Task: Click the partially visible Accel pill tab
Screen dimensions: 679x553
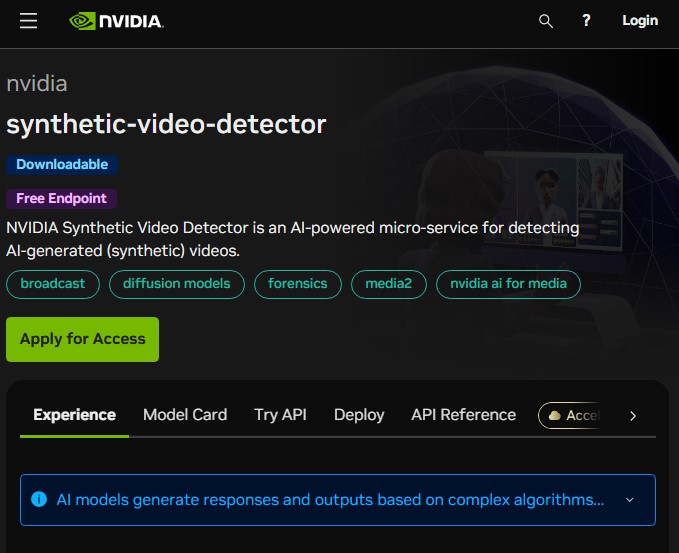Action: coord(569,416)
